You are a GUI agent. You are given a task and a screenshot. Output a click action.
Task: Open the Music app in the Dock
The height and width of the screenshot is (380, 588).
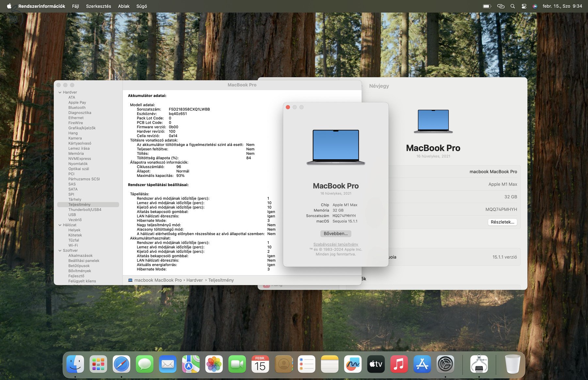click(x=399, y=364)
